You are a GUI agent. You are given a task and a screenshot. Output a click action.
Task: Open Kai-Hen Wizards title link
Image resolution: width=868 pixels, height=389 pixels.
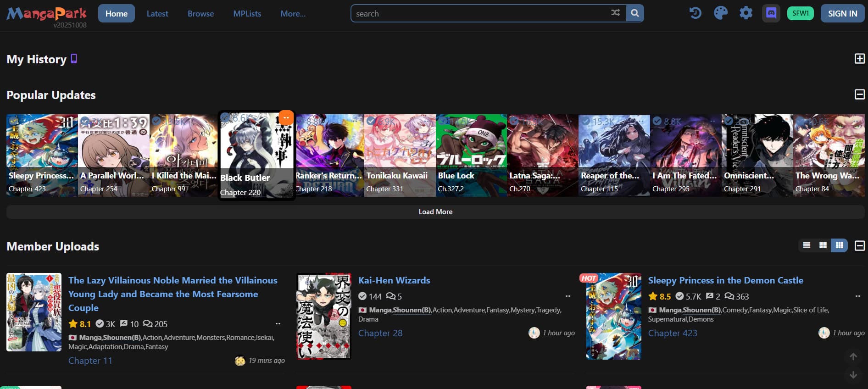(x=394, y=280)
